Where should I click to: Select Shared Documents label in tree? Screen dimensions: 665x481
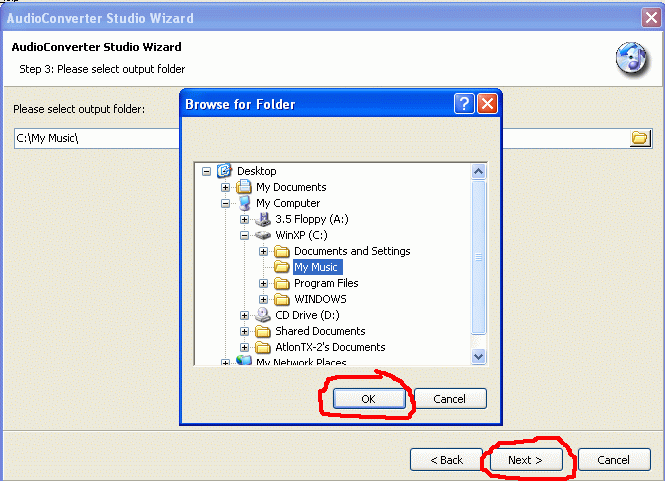coord(320,331)
